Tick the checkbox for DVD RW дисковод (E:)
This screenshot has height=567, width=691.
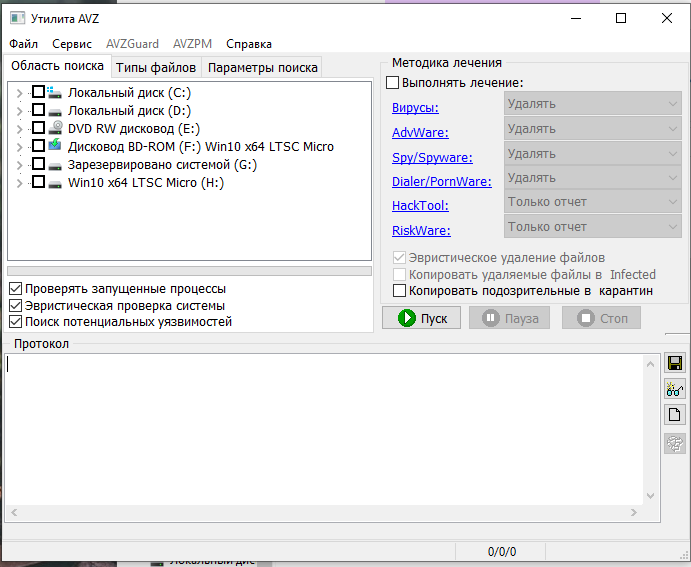(38, 127)
